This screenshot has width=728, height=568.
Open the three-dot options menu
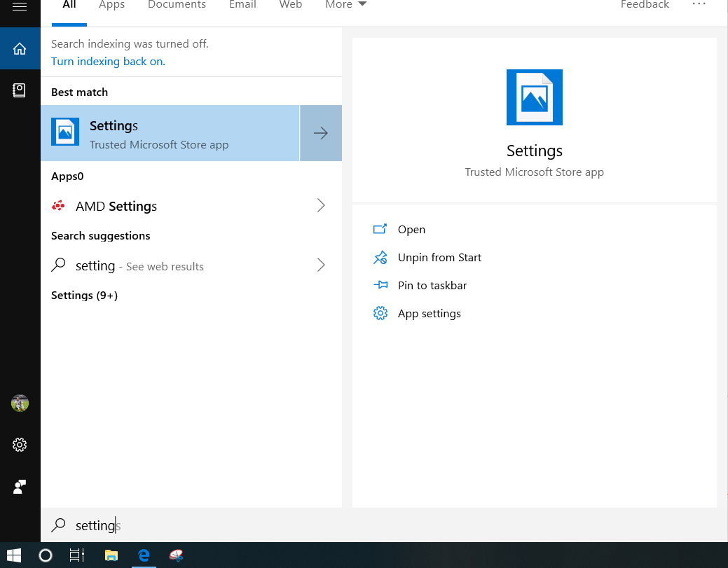pyautogui.click(x=699, y=4)
